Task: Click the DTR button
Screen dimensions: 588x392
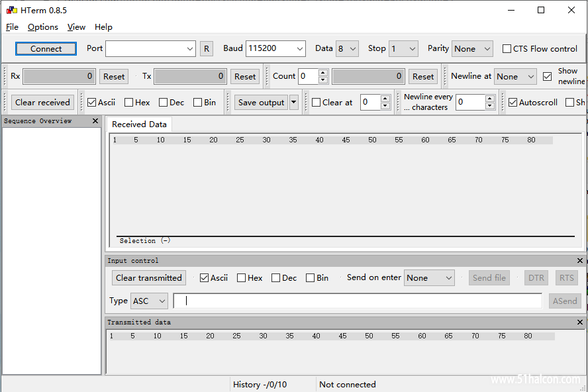Action: pyautogui.click(x=536, y=278)
